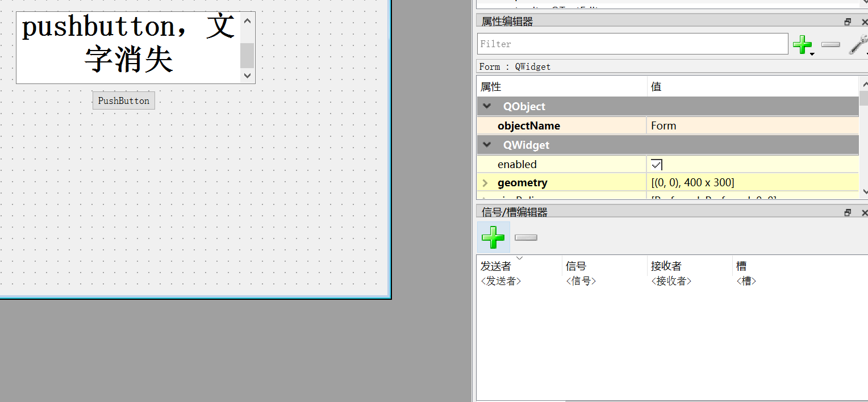The height and width of the screenshot is (402, 868).
Task: Add a dynamic property with the green plus
Action: click(803, 44)
